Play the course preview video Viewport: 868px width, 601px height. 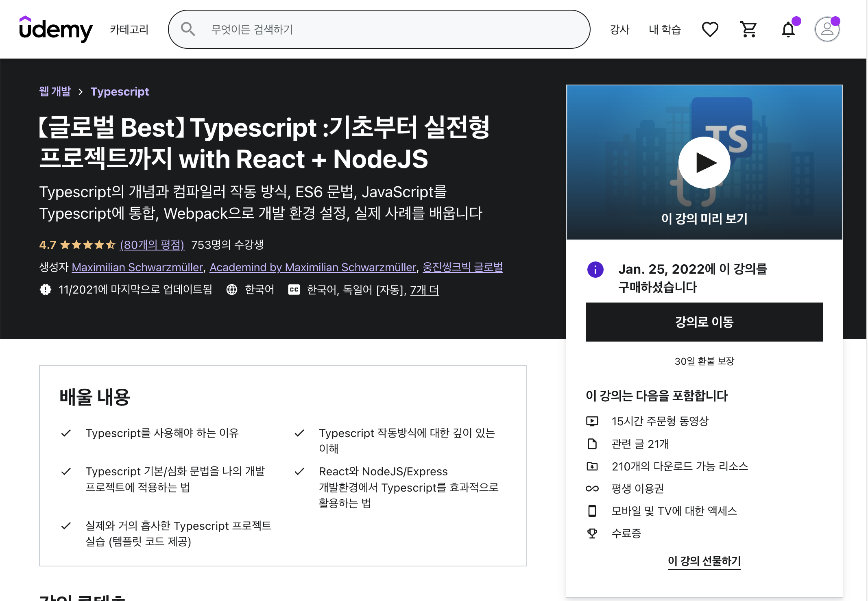(704, 163)
